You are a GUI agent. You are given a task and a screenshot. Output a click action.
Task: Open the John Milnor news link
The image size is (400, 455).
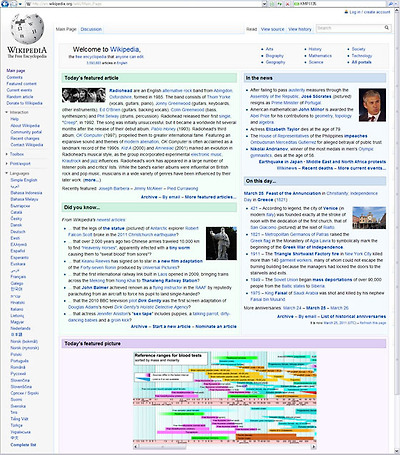point(311,109)
